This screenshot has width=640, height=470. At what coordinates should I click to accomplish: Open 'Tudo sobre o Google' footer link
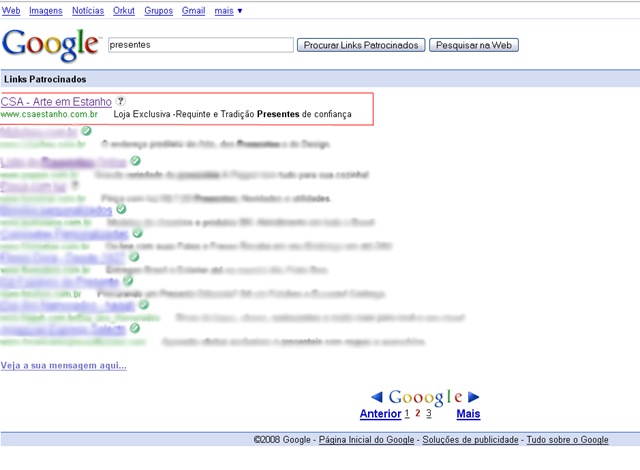[x=567, y=440]
